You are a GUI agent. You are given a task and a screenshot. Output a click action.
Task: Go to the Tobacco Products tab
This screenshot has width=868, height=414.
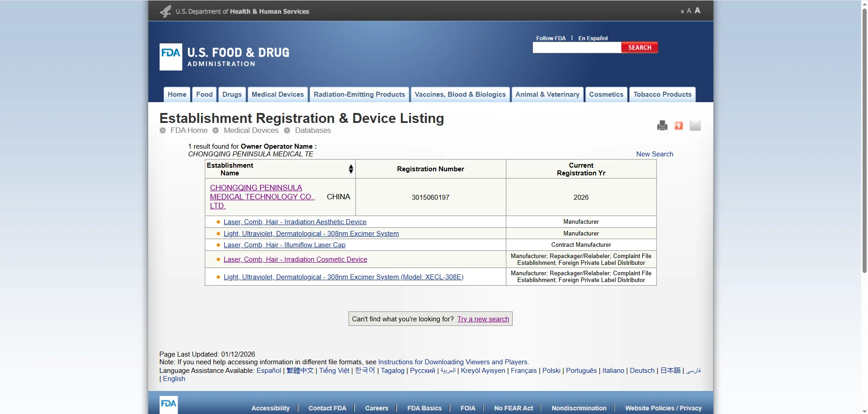(x=662, y=94)
